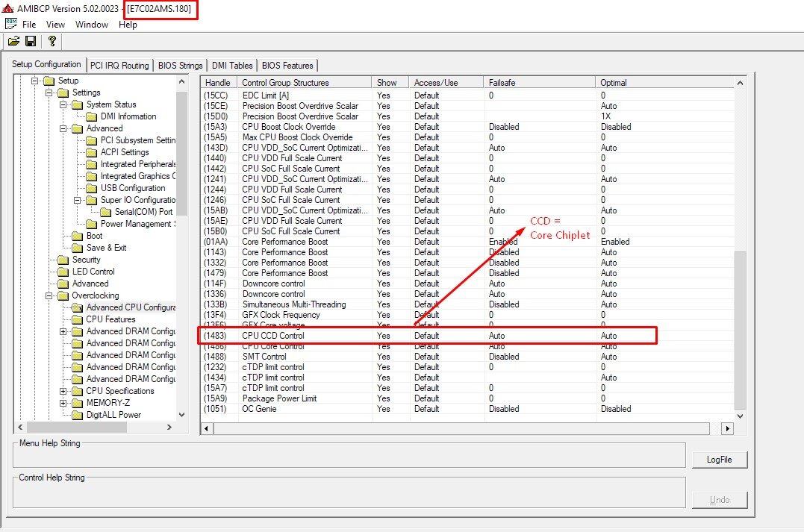Click table's horizontal scrollbar left arrow
The width and height of the screenshot is (804, 532).
coord(207,428)
